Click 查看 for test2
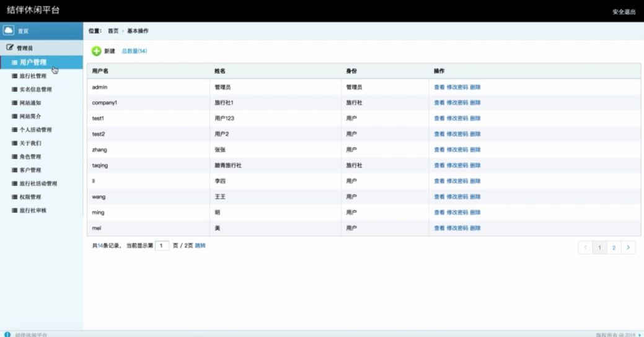The image size is (644, 337). click(439, 134)
